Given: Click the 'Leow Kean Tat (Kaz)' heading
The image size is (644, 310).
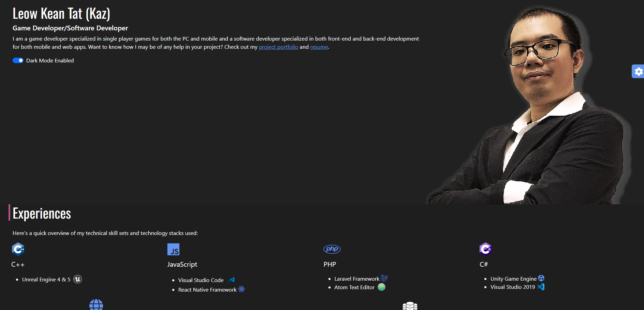Looking at the screenshot, I should coord(61,14).
